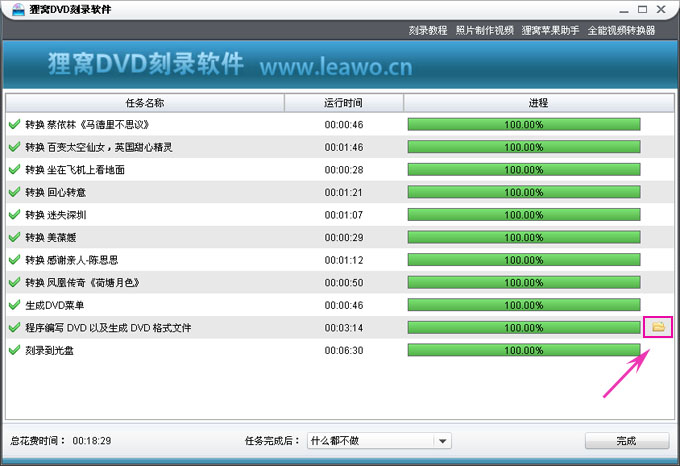Open the 全能视频转换器 link
This screenshot has width=680, height=466.
621,30
